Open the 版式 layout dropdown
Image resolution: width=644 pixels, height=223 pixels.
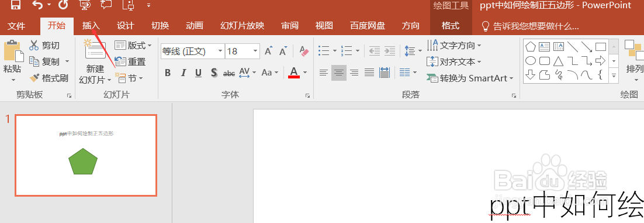133,45
